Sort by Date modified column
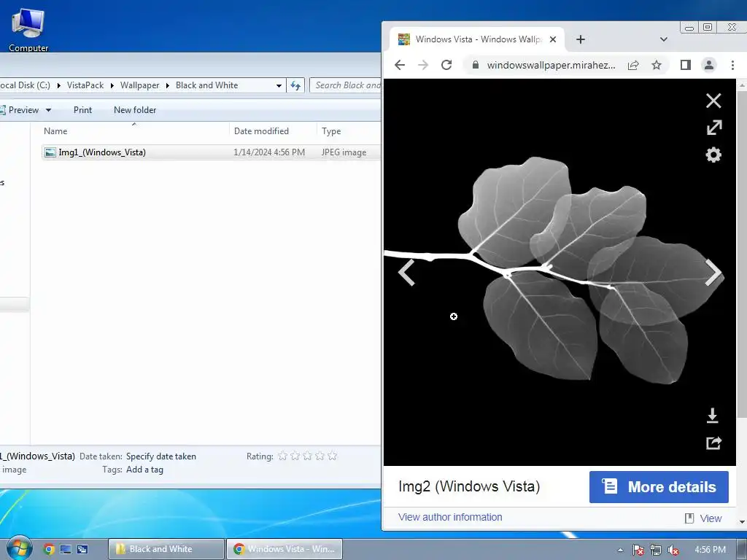This screenshot has width=747, height=560. (273, 131)
